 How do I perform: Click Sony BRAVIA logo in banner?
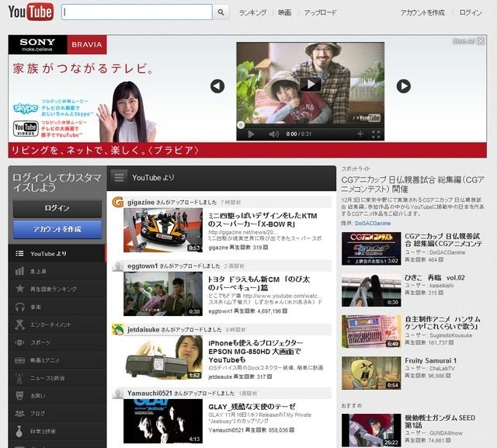tap(57, 45)
